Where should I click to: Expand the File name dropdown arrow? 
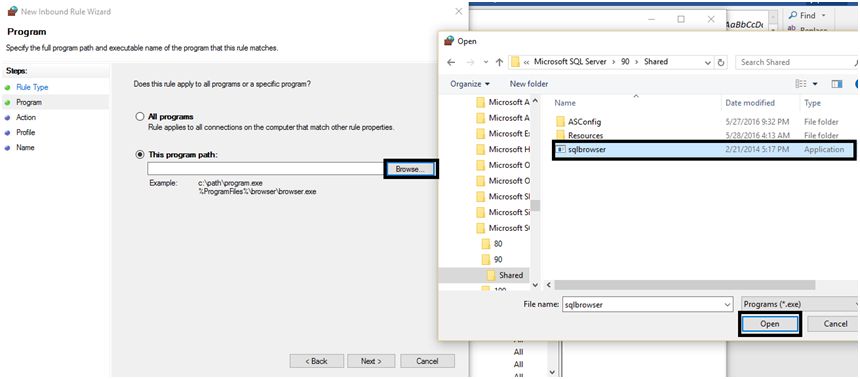(x=727, y=304)
